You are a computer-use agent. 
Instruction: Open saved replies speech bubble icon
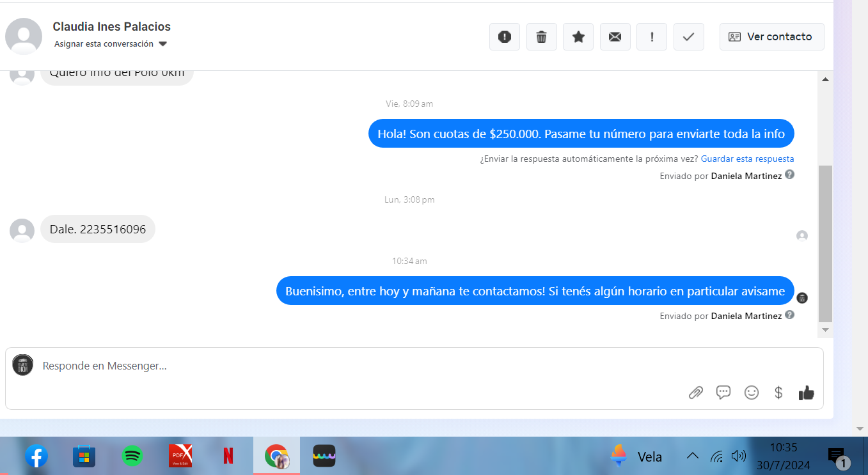[x=723, y=393]
